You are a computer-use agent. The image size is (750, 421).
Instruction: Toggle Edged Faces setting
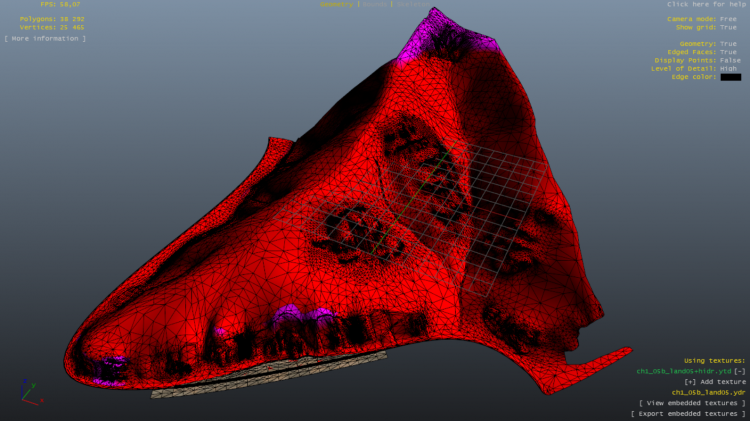pyautogui.click(x=729, y=52)
